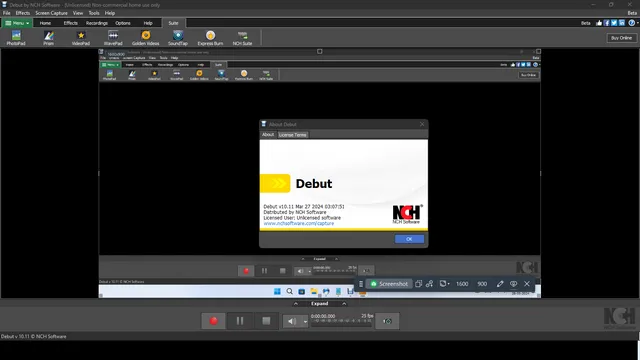Image resolution: width=640 pixels, height=360 pixels.
Task: Open the Screen Capture menu
Action: pos(51,13)
